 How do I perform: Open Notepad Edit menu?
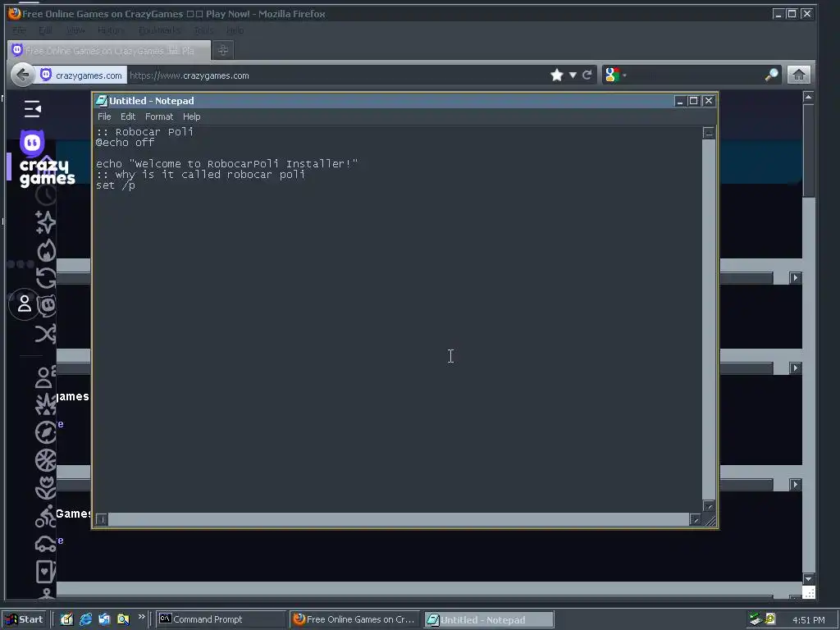click(128, 116)
